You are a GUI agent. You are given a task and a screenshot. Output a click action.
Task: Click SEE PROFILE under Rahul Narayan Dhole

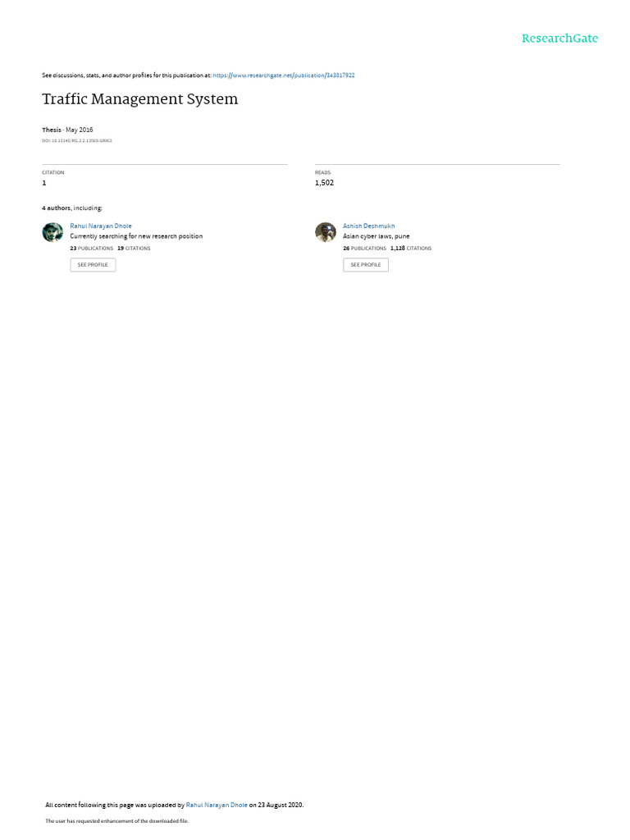point(93,265)
